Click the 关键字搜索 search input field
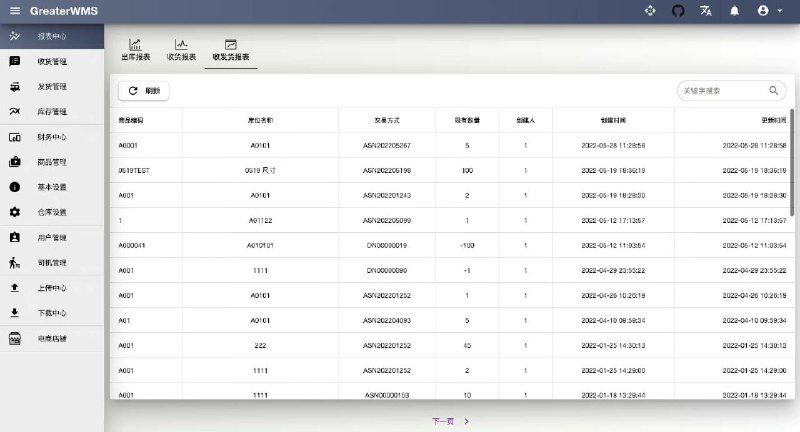Screen dimensions: 800x432 722,90
